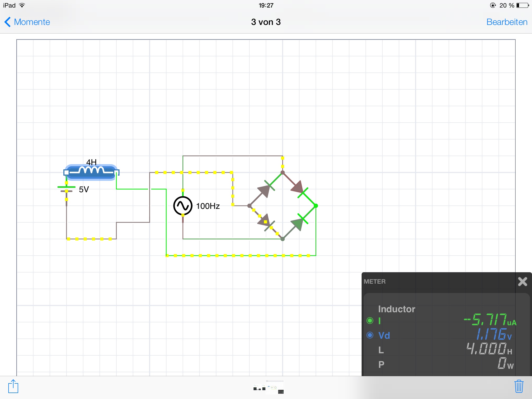
Task: Open the share sheet icon
Action: pos(13,386)
